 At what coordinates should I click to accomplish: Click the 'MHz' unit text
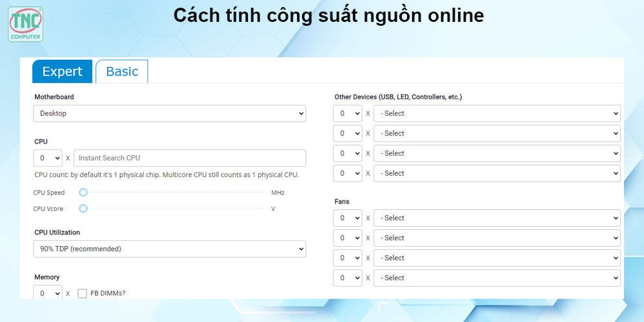[278, 193]
